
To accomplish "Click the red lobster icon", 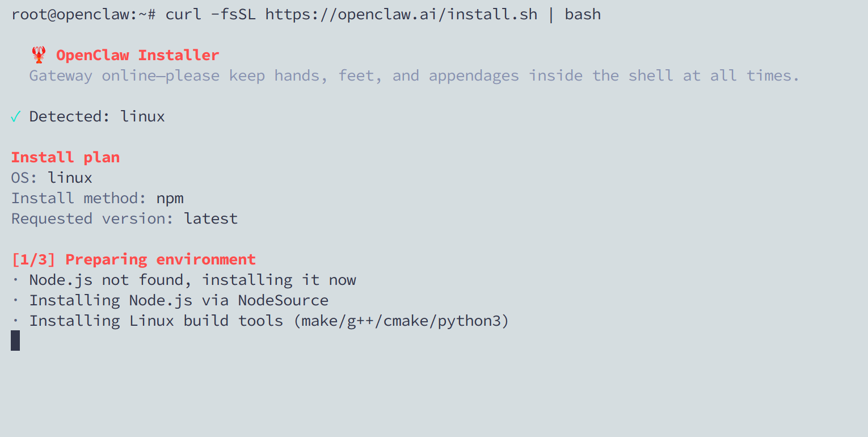I will coord(38,55).
